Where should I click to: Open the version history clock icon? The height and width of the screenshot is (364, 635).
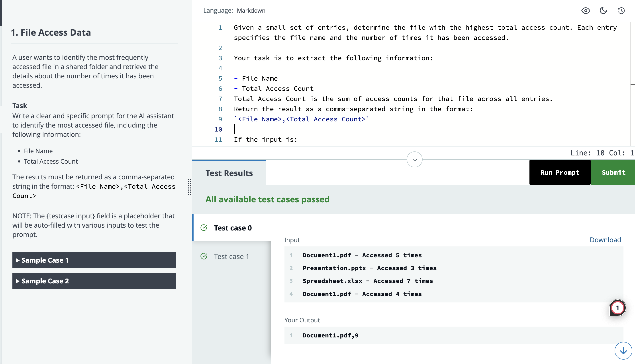click(x=621, y=10)
